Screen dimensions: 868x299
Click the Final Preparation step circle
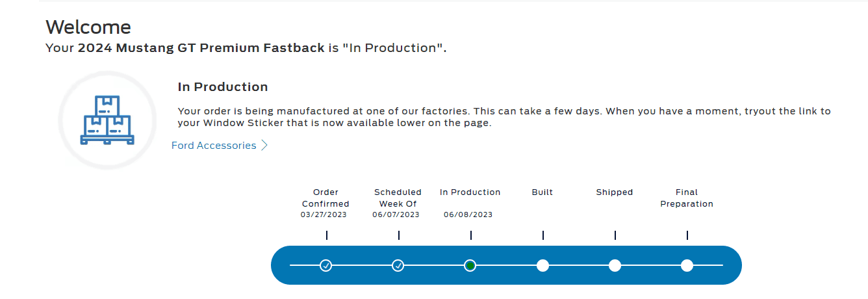pyautogui.click(x=687, y=265)
